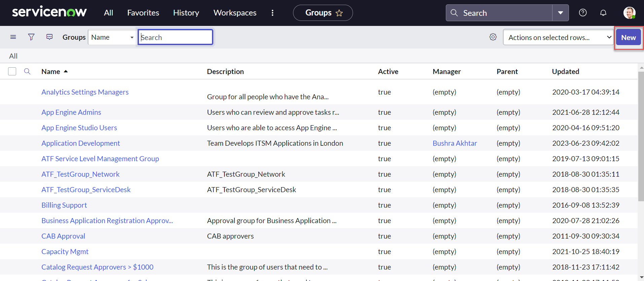The image size is (644, 281).
Task: Show the filter builder funnel icon
Action: tap(31, 37)
